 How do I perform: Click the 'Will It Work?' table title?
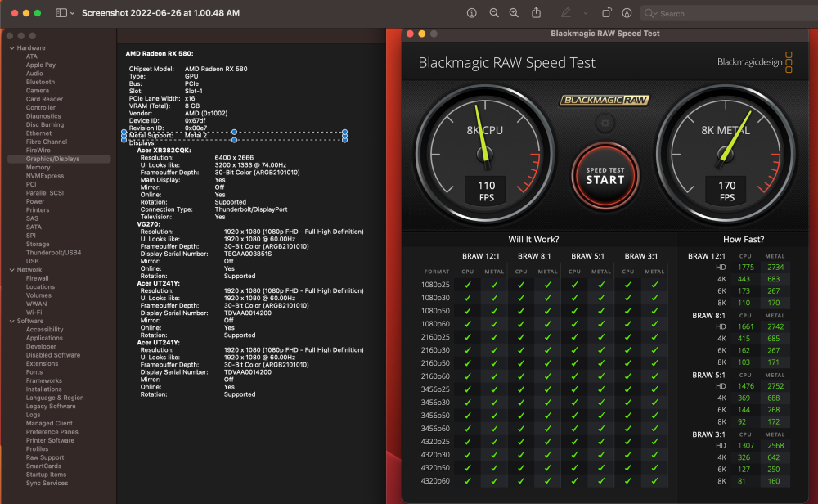click(533, 239)
